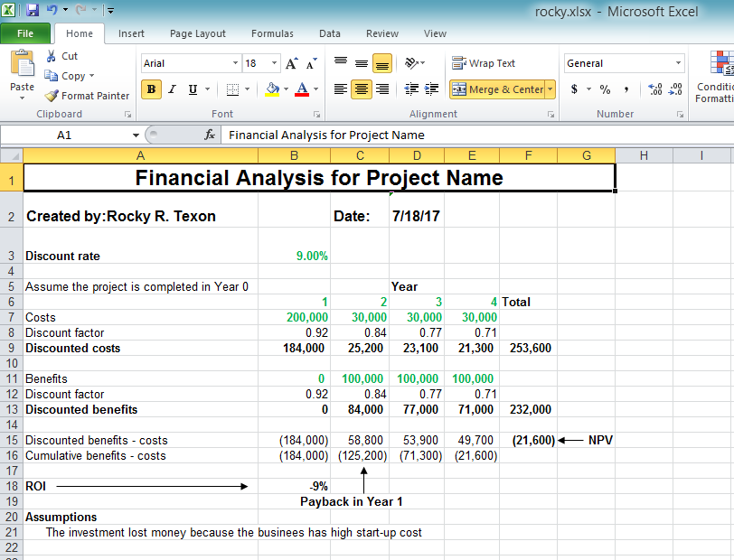Open the File menu button
734x560 pixels.
pos(25,33)
